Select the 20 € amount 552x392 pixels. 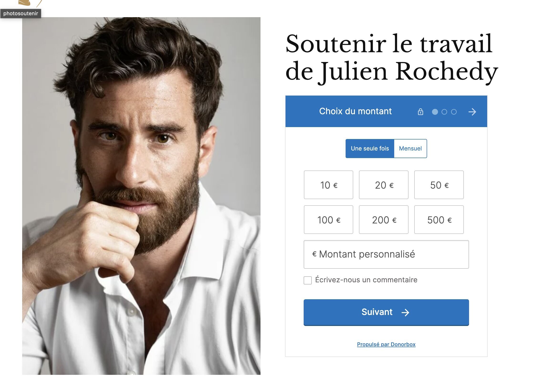click(383, 185)
